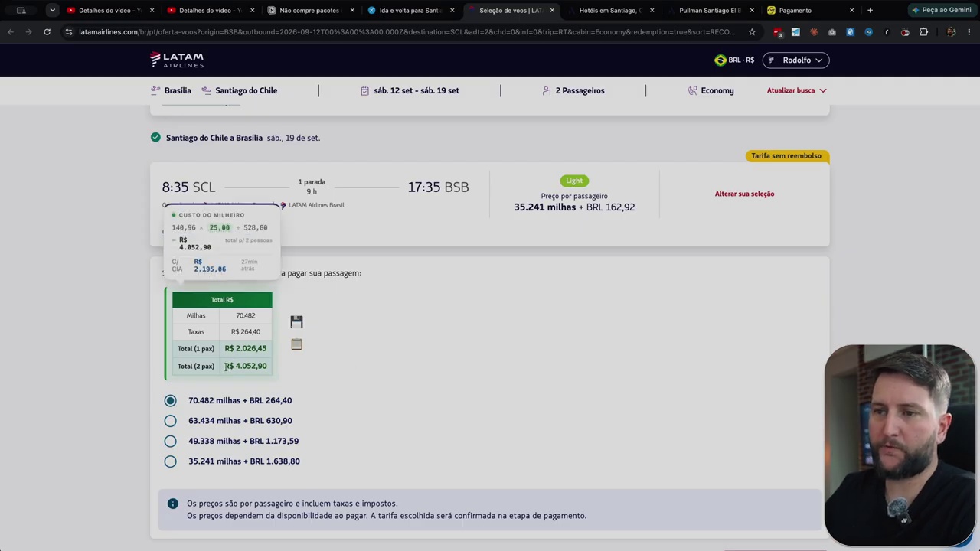Open the BRL - R$ currency selector
Image resolution: width=980 pixels, height=551 pixels.
click(x=735, y=60)
